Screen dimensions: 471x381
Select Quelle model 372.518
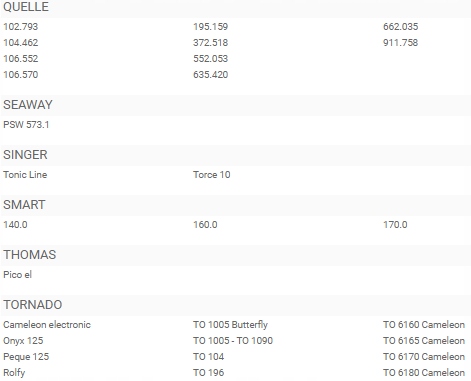(210, 43)
